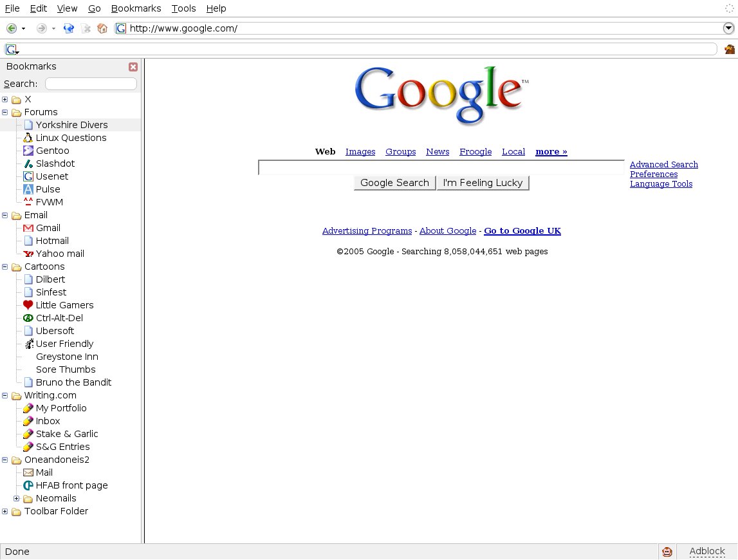
Task: Open the Back button history dropdown arrow
Action: (x=24, y=29)
